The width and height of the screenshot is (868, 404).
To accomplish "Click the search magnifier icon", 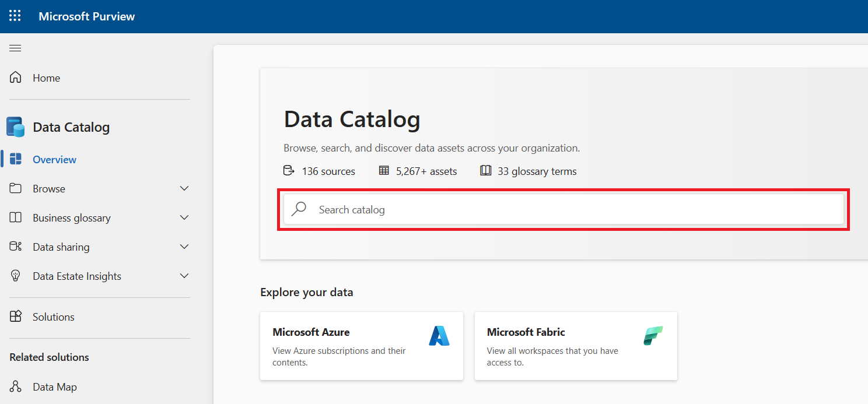I will tap(299, 209).
